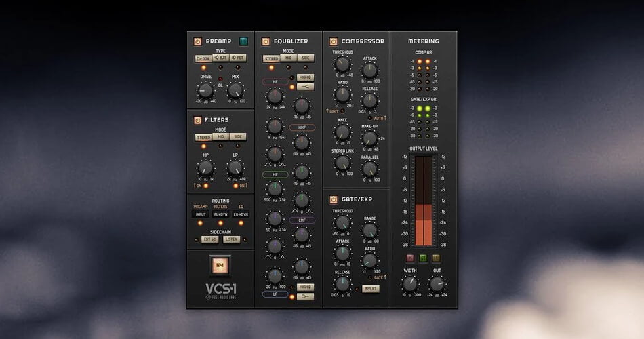The image size is (644, 339).
Task: Toggle the LF band shelf shape button
Action: [x=305, y=297]
